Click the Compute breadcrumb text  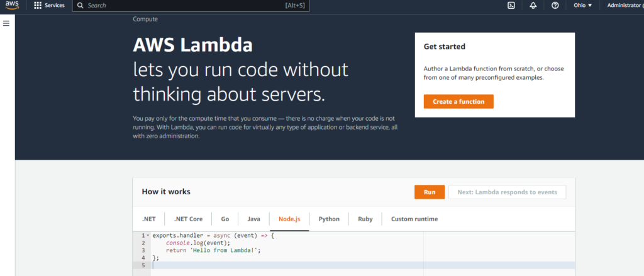click(x=145, y=19)
